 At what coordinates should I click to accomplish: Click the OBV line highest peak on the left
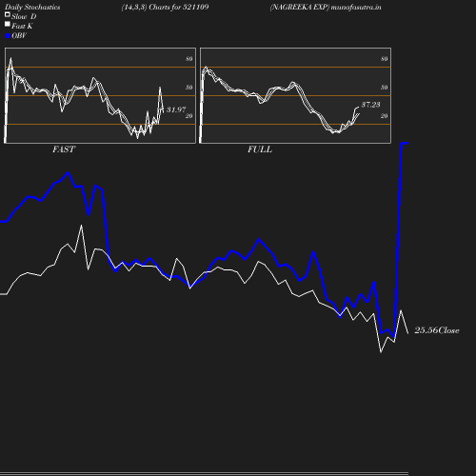[68, 173]
